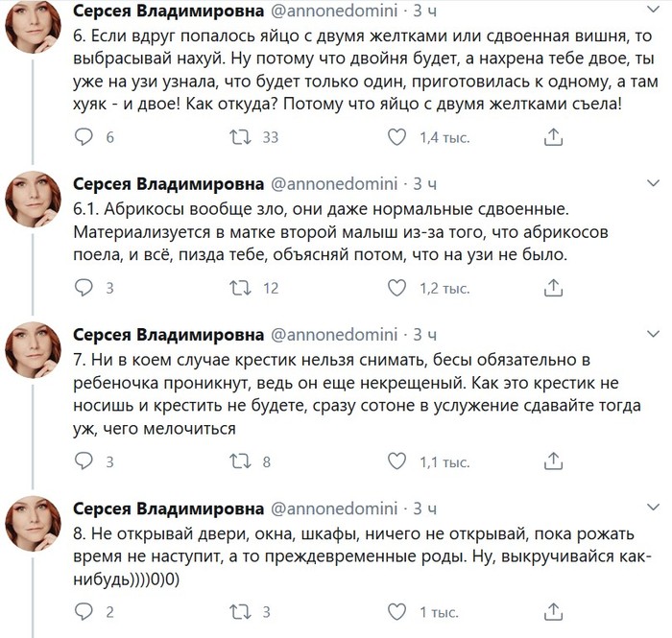Viewport: 672px width, 638px height.
Task: Open the profile picture beside tweet 8
Action: [36, 525]
